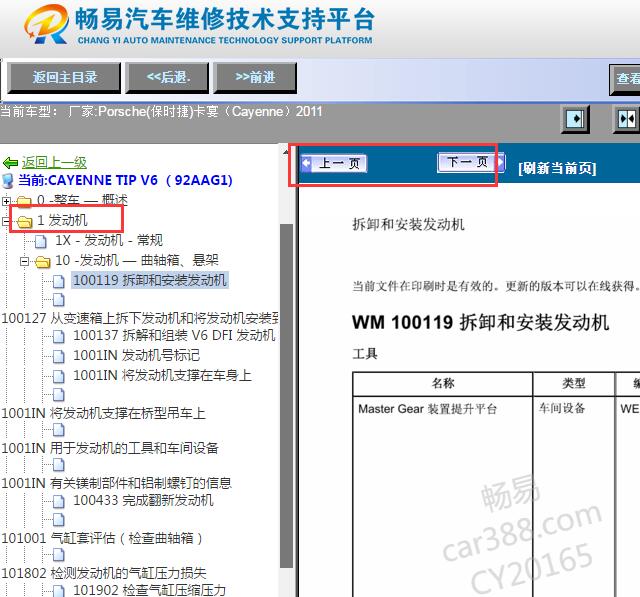
Task: Open 1001IN 发动机号标记 entry
Action: click(x=136, y=355)
